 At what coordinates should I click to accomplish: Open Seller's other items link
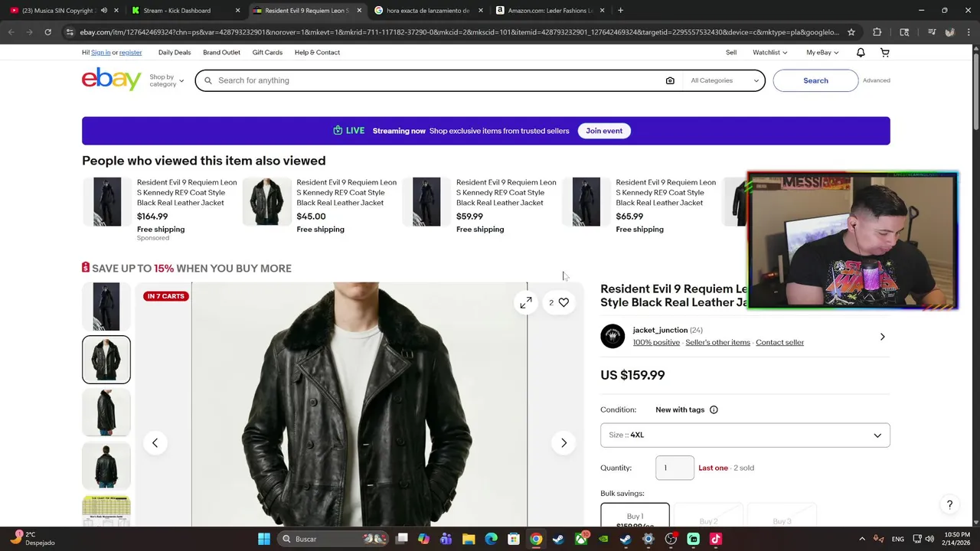pyautogui.click(x=717, y=343)
